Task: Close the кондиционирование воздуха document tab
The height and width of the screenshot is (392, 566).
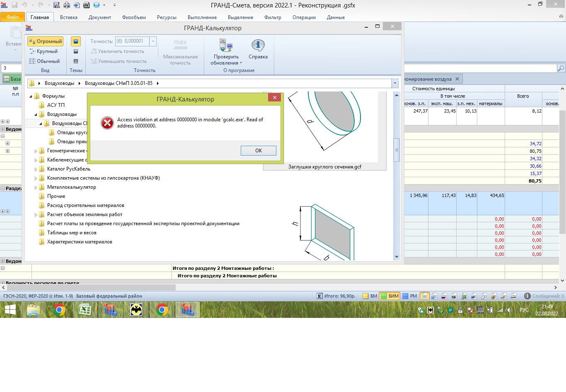Action: 457,79
